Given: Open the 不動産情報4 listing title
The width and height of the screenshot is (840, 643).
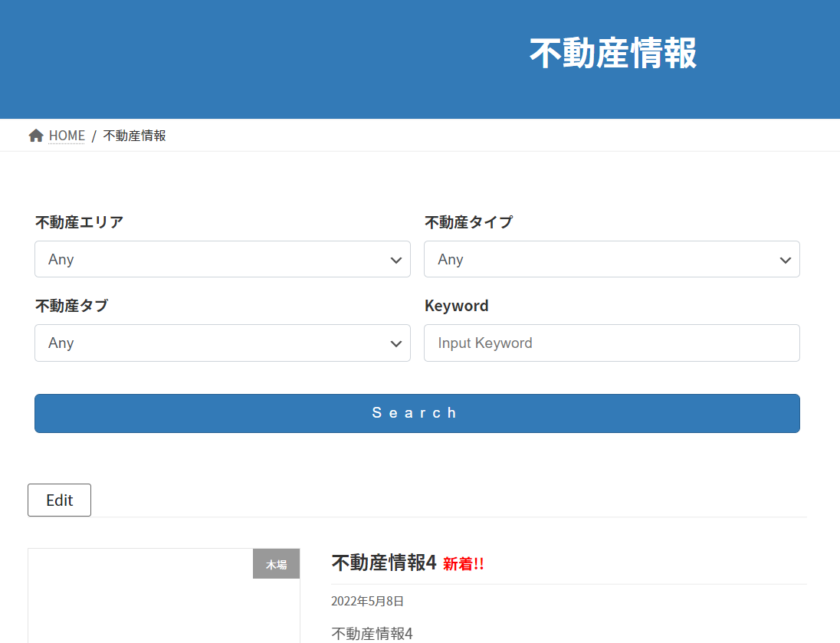Looking at the screenshot, I should pyautogui.click(x=383, y=563).
